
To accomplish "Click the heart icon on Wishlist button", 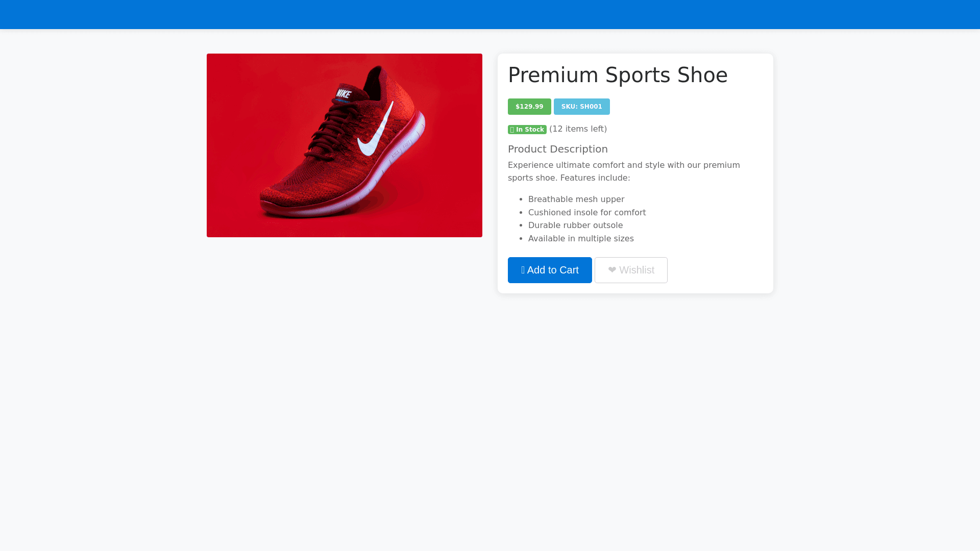I will (612, 270).
